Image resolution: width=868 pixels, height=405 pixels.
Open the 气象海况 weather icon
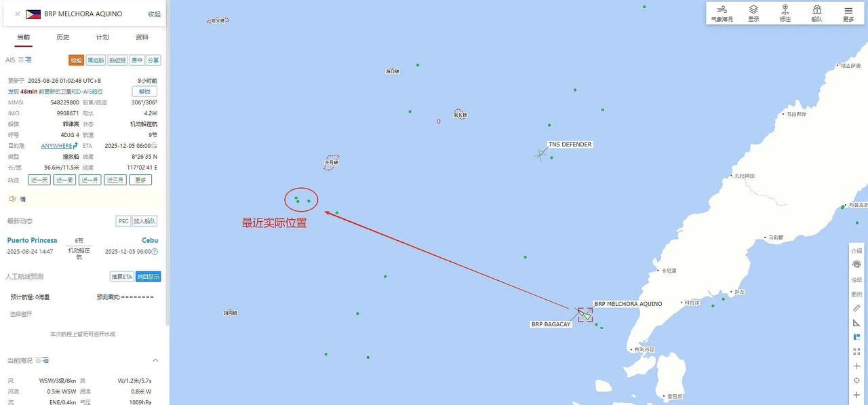point(722,13)
